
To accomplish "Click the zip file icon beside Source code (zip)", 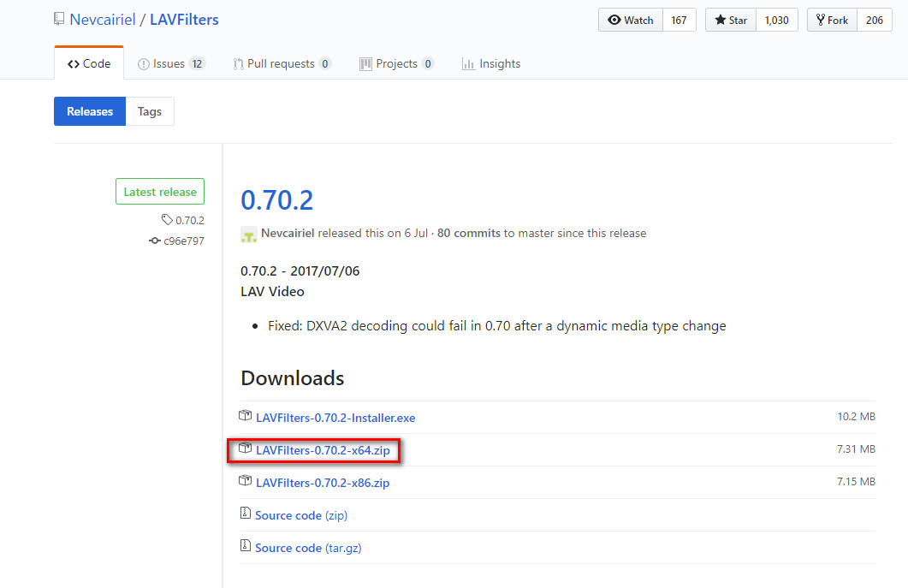I will click(246, 514).
